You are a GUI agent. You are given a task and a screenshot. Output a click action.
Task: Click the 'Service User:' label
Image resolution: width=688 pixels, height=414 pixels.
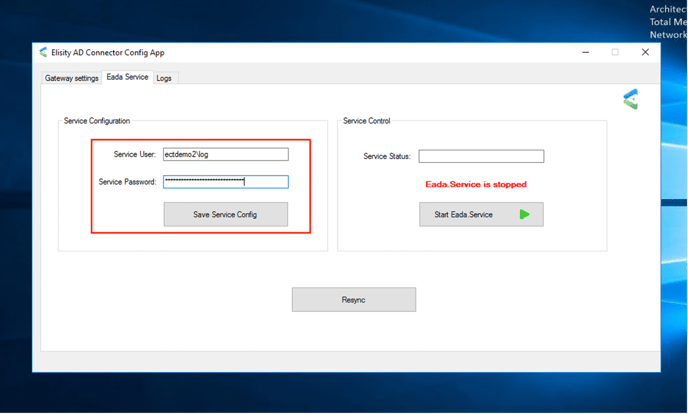pyautogui.click(x=135, y=154)
